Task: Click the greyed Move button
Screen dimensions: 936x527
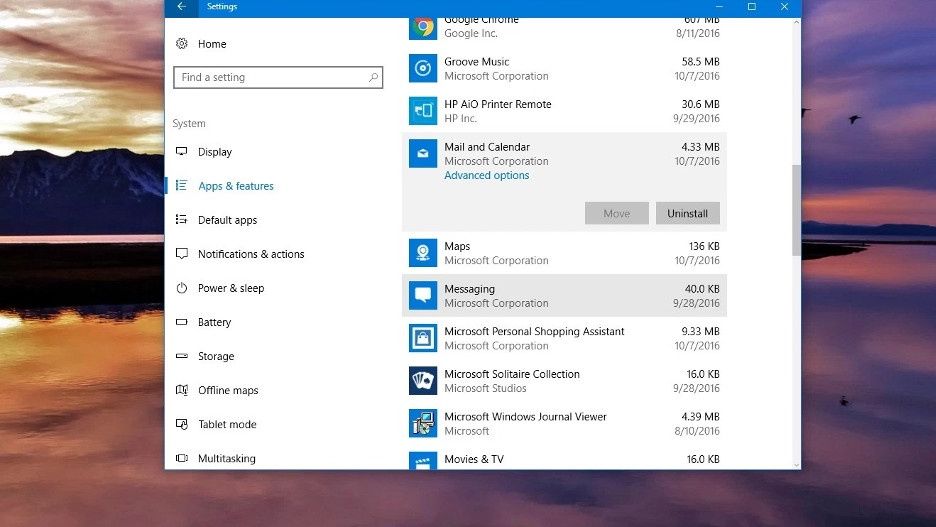Action: pos(617,213)
